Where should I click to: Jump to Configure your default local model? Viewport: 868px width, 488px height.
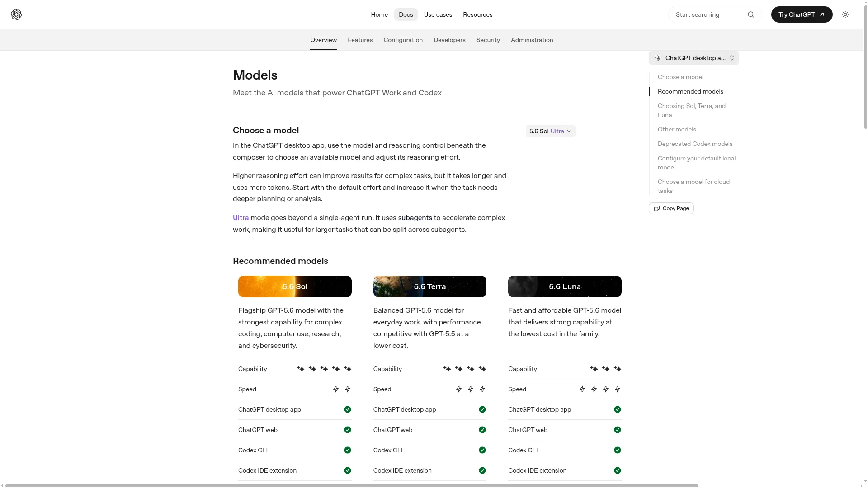coord(697,163)
